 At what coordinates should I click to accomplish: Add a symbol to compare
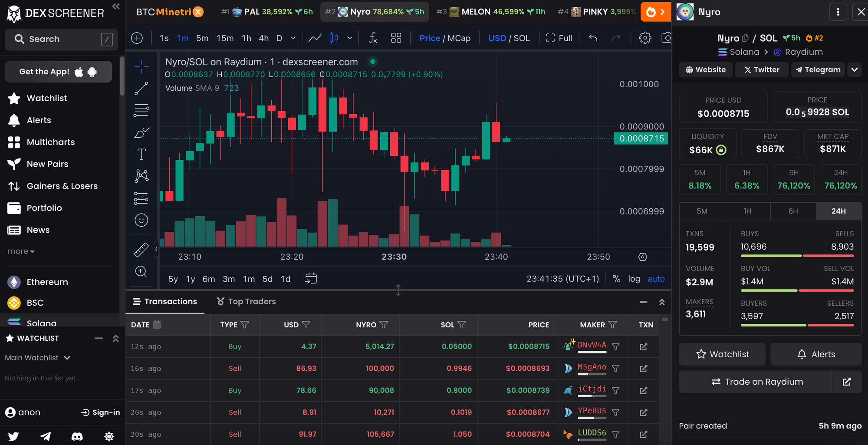pyautogui.click(x=137, y=38)
